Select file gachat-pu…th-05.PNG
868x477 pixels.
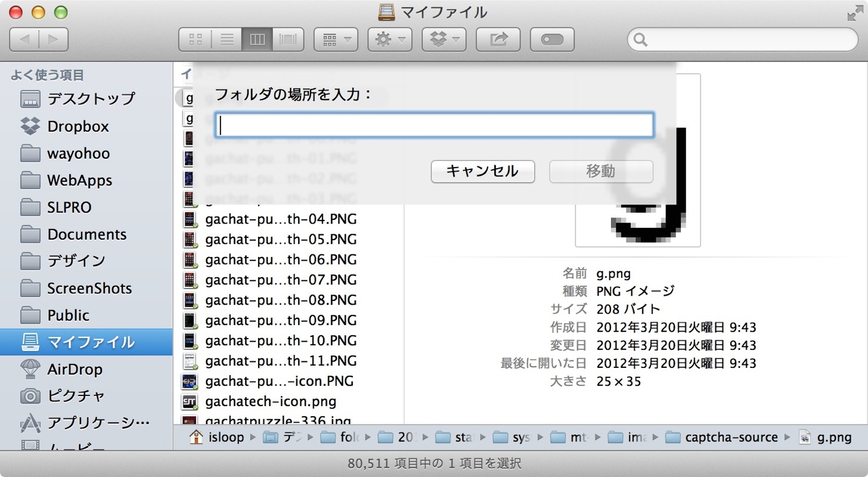point(280,240)
